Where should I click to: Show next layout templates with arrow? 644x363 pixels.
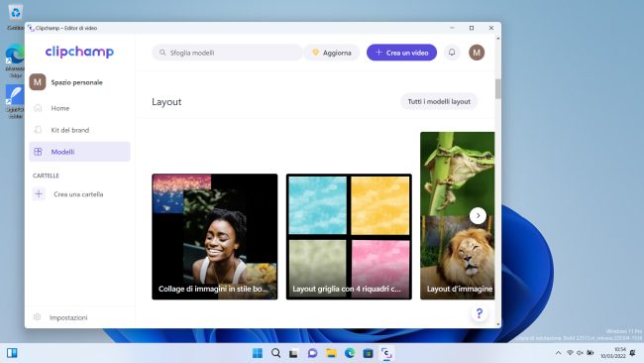click(x=478, y=215)
